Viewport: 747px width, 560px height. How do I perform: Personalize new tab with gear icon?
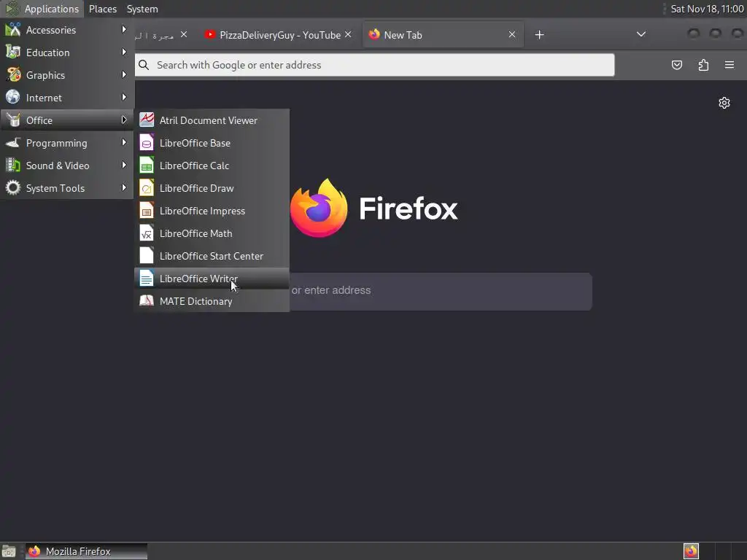(x=724, y=103)
